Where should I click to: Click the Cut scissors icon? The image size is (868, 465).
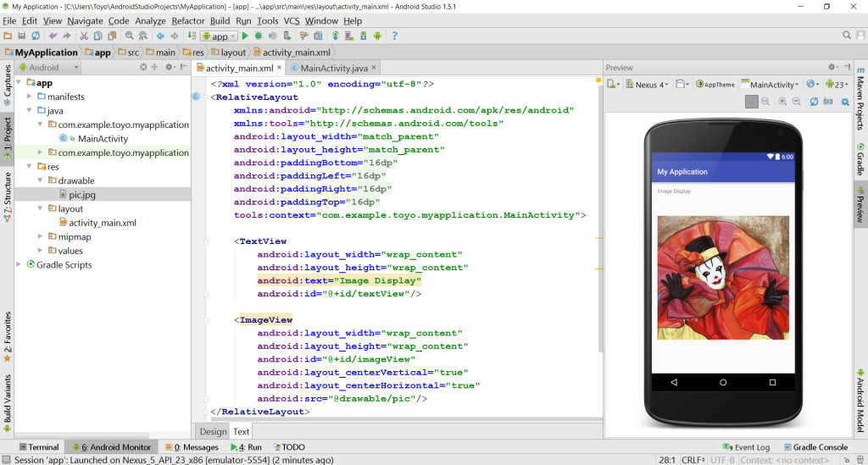point(84,36)
